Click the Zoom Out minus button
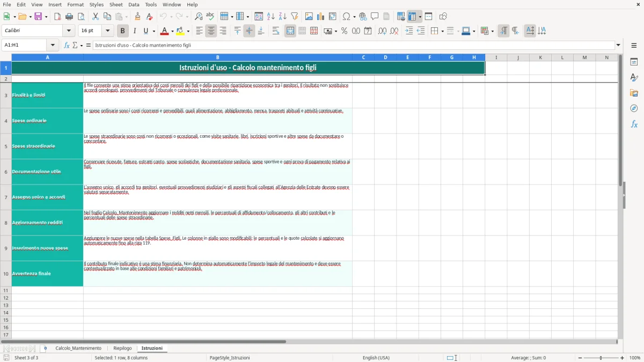The height and width of the screenshot is (362, 644). tap(580, 358)
